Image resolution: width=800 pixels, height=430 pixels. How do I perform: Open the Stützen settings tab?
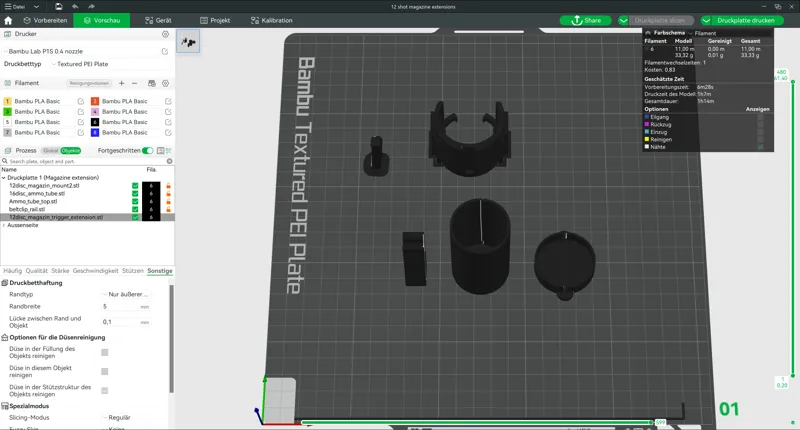click(133, 271)
